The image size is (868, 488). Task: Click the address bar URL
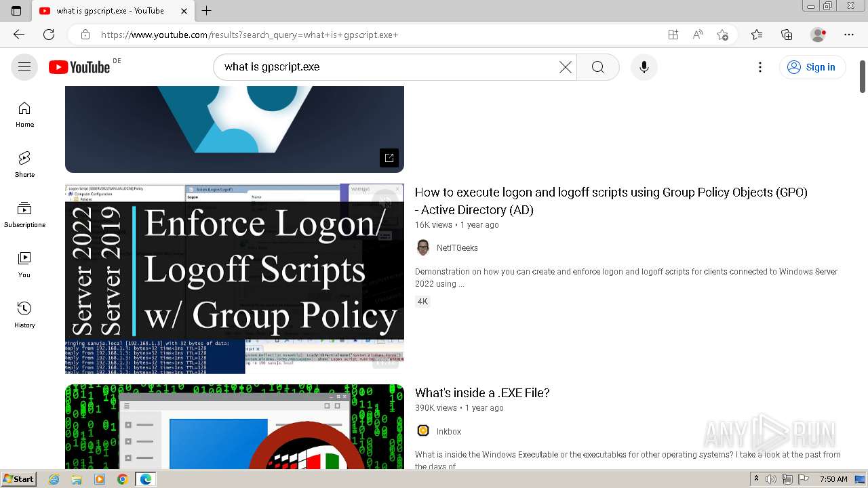click(250, 35)
